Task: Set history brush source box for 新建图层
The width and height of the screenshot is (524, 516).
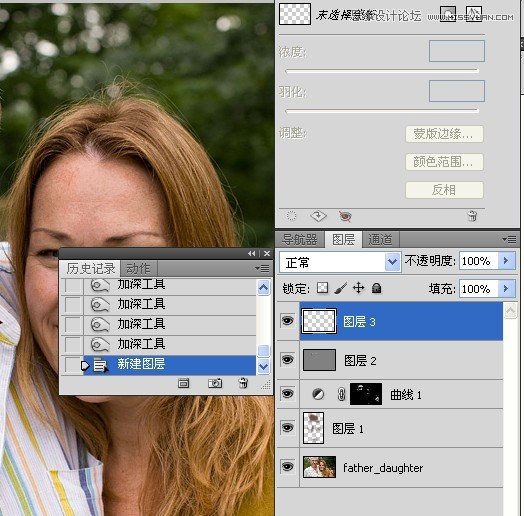Action: pyautogui.click(x=73, y=365)
